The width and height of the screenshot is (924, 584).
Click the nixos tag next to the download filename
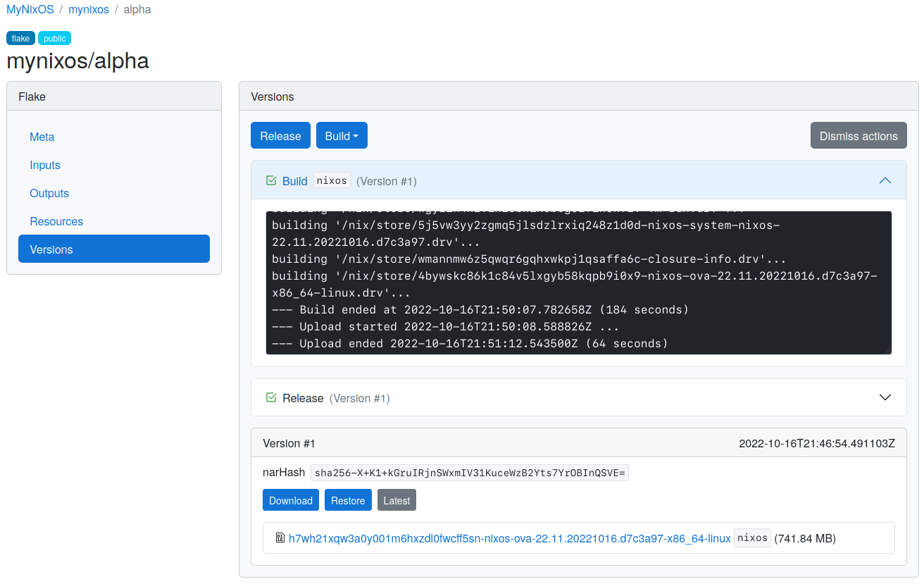click(752, 537)
